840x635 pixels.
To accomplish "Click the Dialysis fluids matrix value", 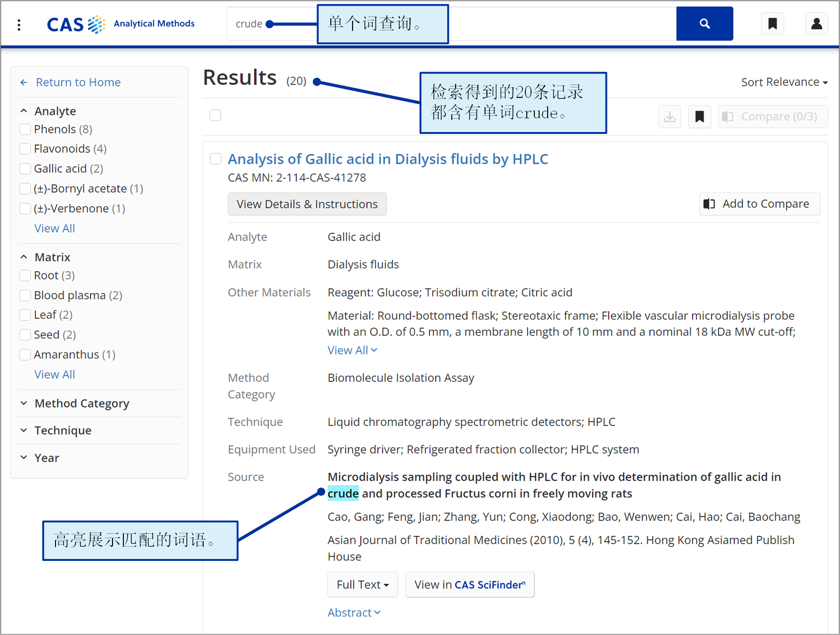I will point(363,265).
